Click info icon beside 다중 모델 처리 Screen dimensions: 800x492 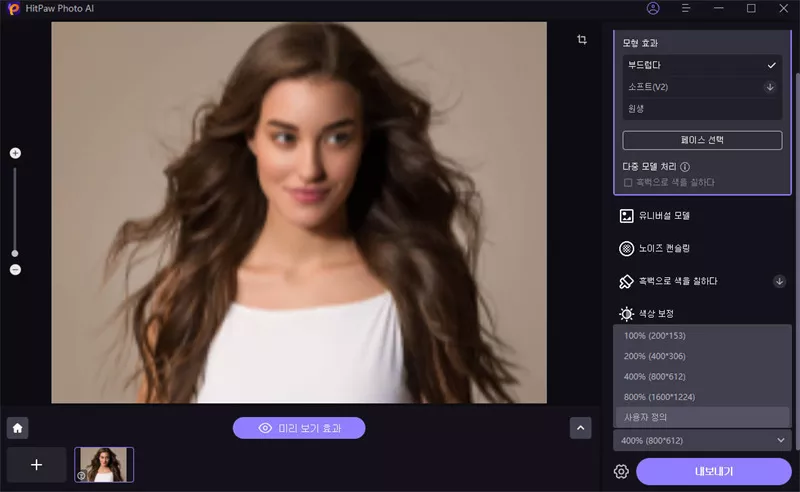coord(685,167)
